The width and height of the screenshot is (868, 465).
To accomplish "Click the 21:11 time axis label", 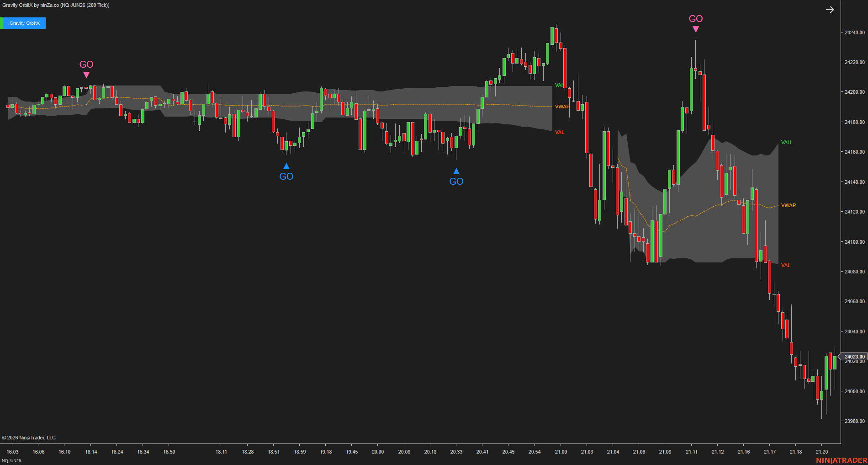I will click(692, 452).
